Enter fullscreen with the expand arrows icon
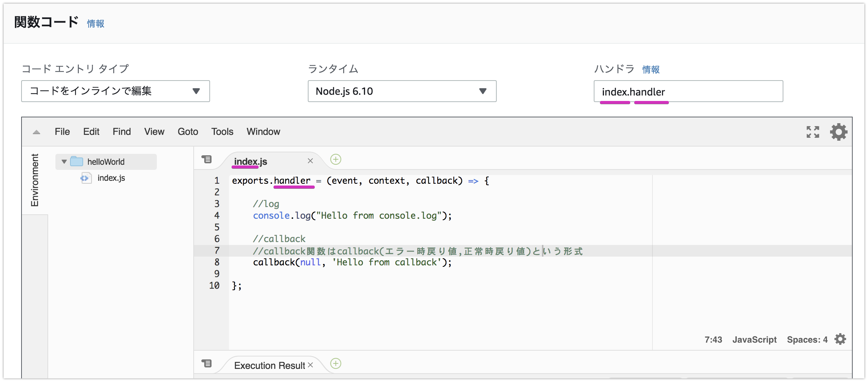This screenshot has height=382, width=868. tap(813, 132)
